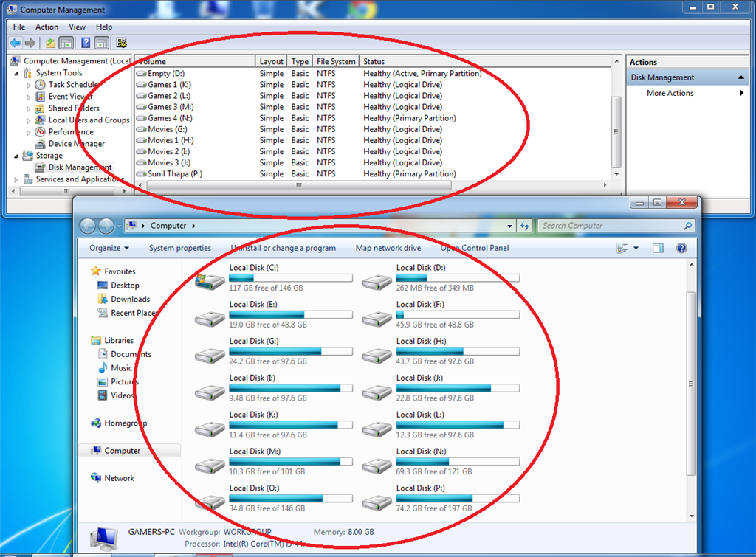Click the disk usage bar for Local Disk (C:)
Screen dimensions: 756x557
pyautogui.click(x=290, y=277)
